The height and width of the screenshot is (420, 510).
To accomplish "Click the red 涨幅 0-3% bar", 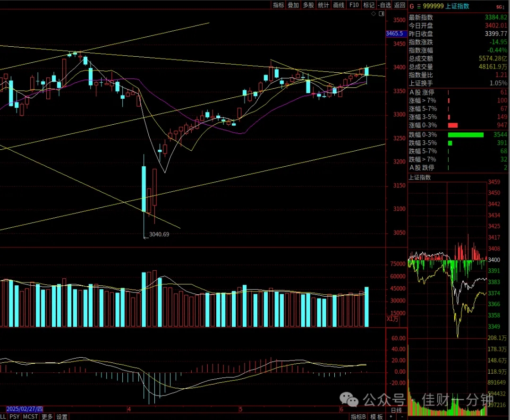I will coord(453,125).
